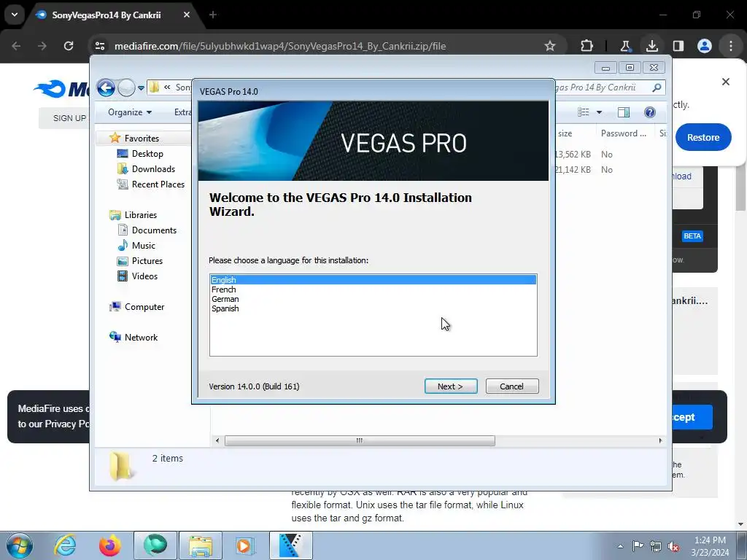Click the Explorer Back arrow button
Image resolution: width=747 pixels, height=560 pixels.
(x=106, y=87)
